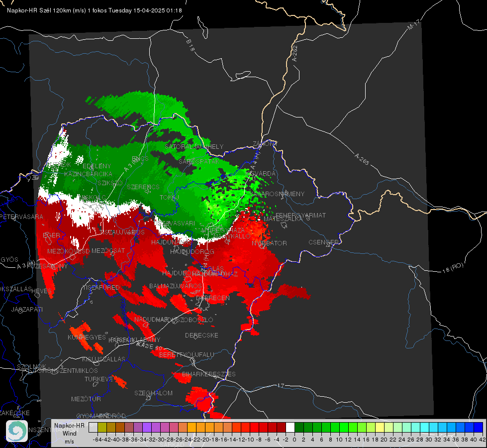Select the KAZINCBARCIKA label
Viewport: 487px width, 448px height.
[x=88, y=174]
